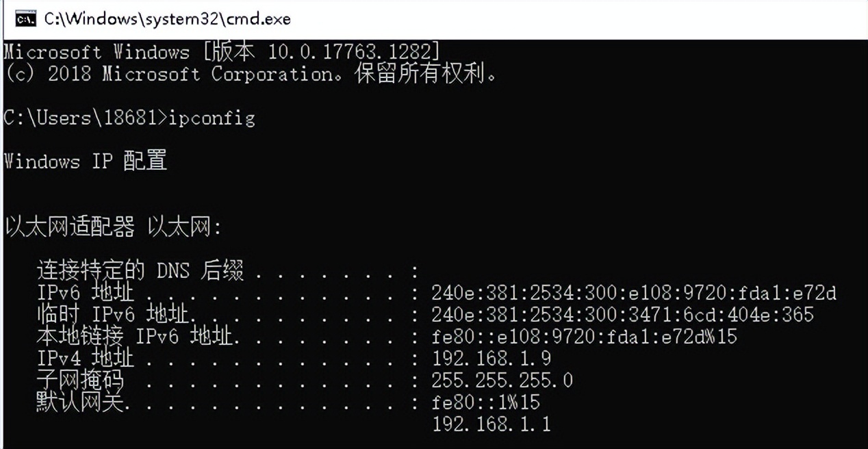Click the temporary IPv6 address ending in 365

(622, 315)
